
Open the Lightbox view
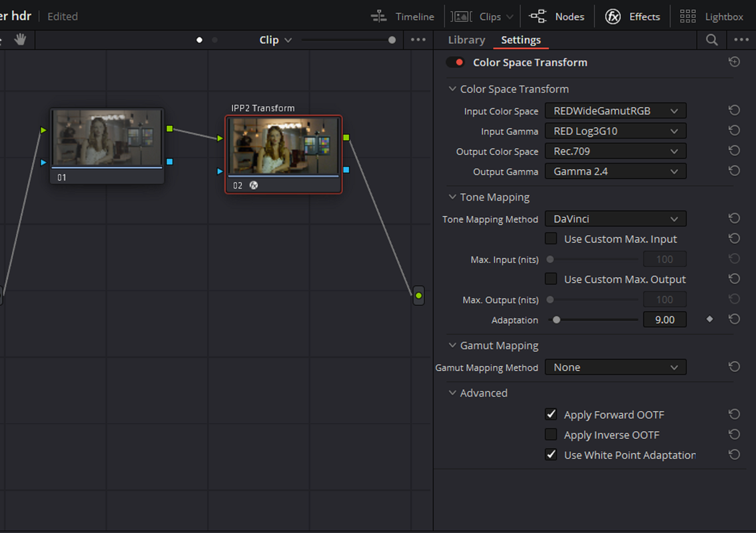(711, 17)
